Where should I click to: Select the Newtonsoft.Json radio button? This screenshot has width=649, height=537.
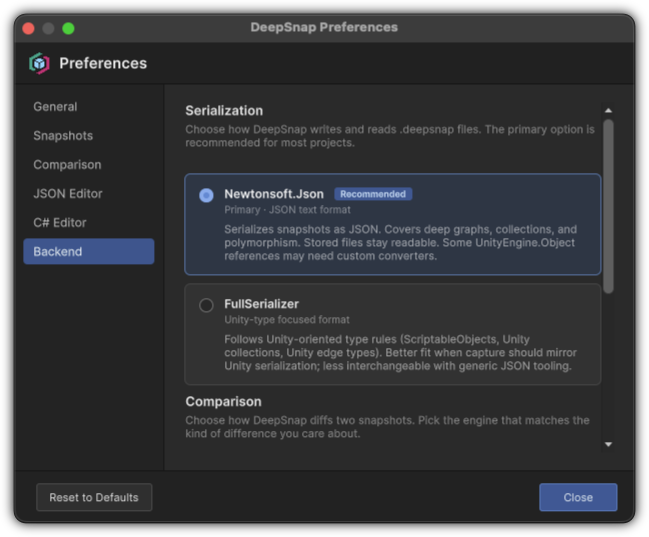206,195
